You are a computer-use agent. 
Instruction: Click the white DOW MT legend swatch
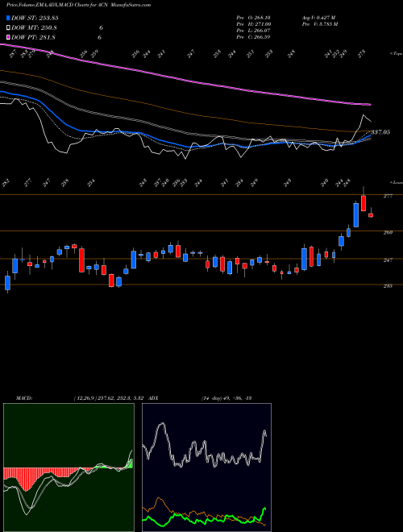tap(9, 27)
